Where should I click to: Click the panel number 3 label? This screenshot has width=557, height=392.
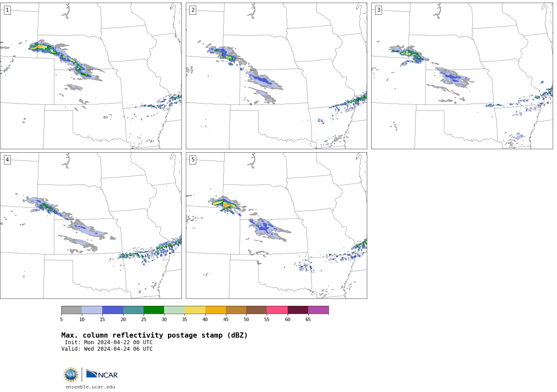[378, 10]
